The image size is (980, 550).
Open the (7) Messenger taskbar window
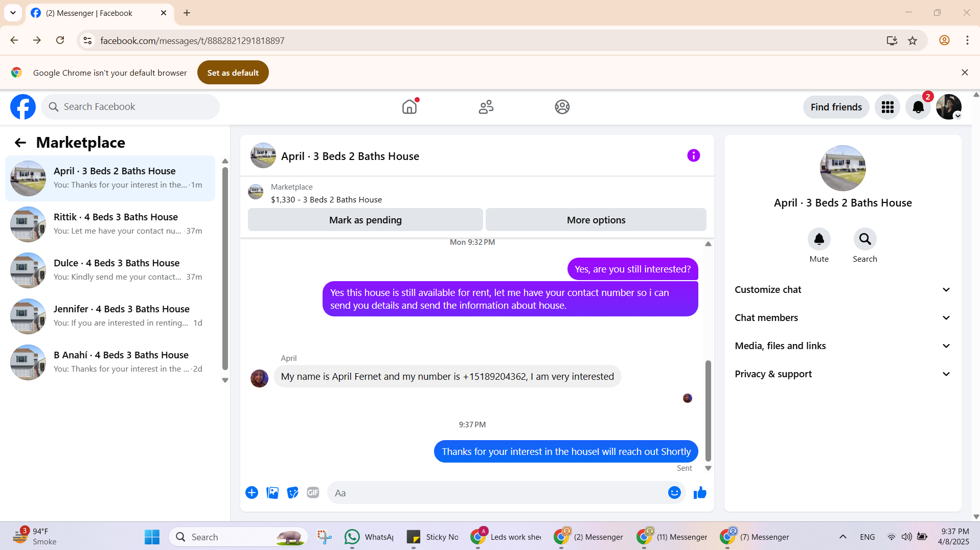point(755,537)
